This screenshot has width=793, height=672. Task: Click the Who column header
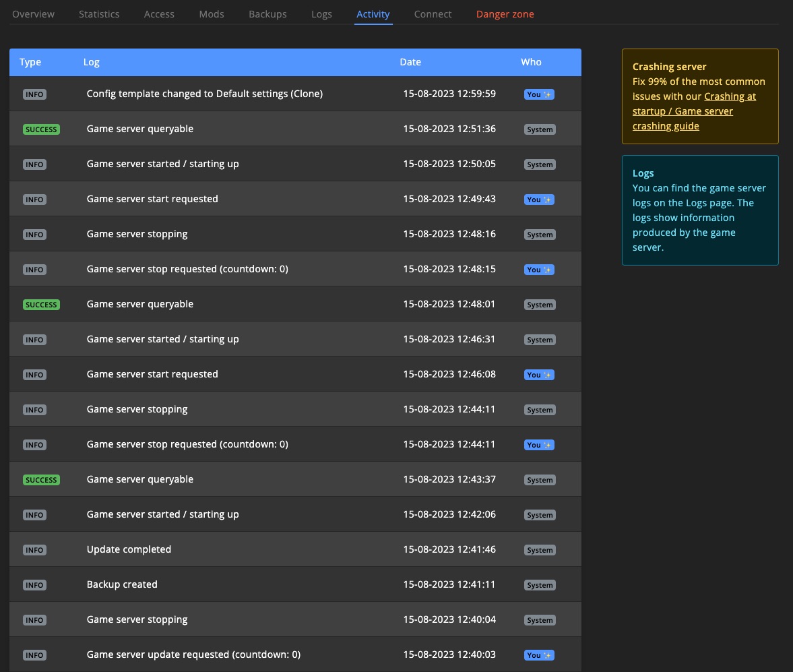coord(531,62)
